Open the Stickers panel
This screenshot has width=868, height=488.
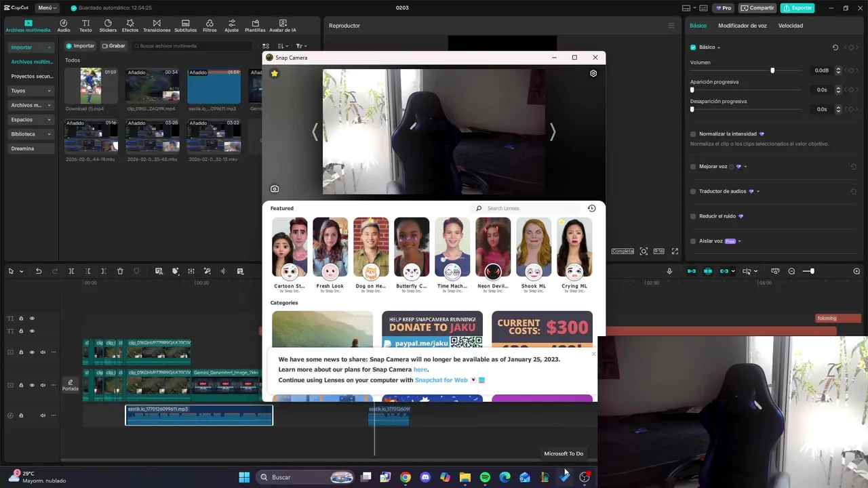[x=108, y=26]
